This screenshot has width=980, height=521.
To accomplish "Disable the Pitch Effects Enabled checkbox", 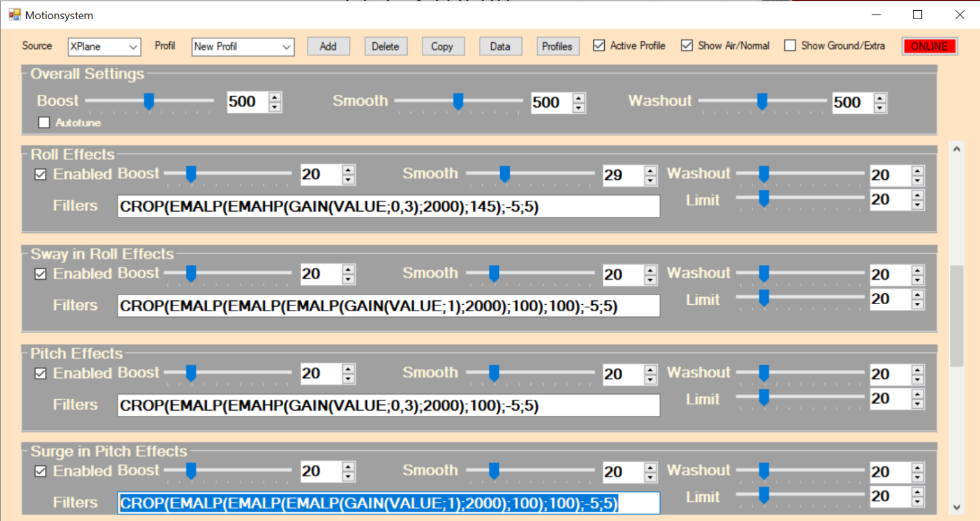I will pos(40,373).
